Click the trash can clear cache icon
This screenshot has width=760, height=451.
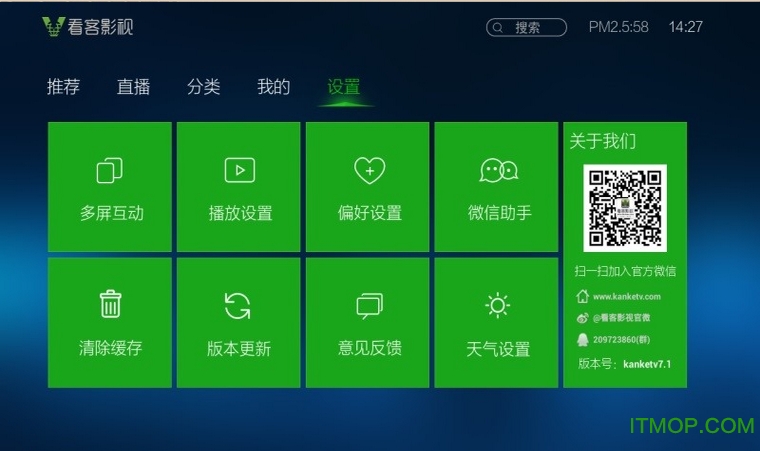pos(110,304)
